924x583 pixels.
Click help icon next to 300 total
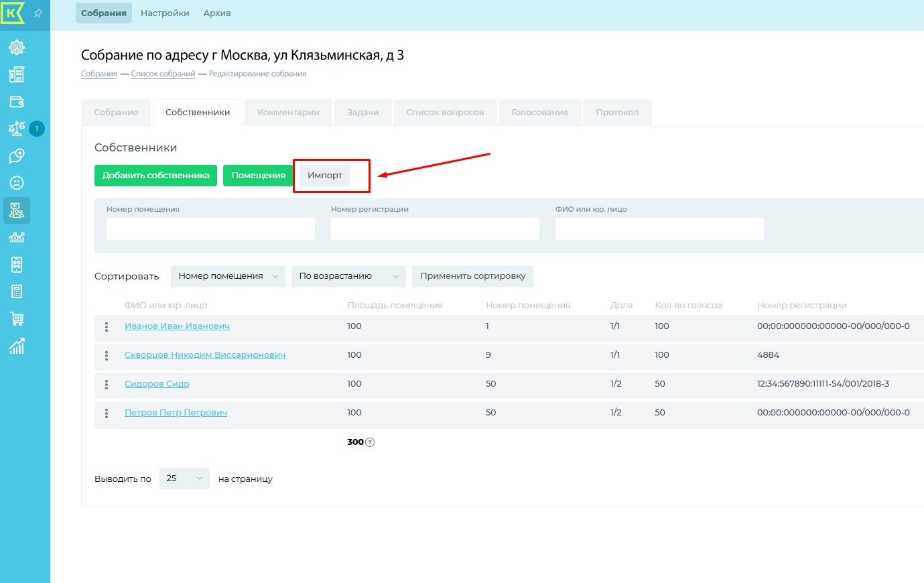tap(370, 442)
